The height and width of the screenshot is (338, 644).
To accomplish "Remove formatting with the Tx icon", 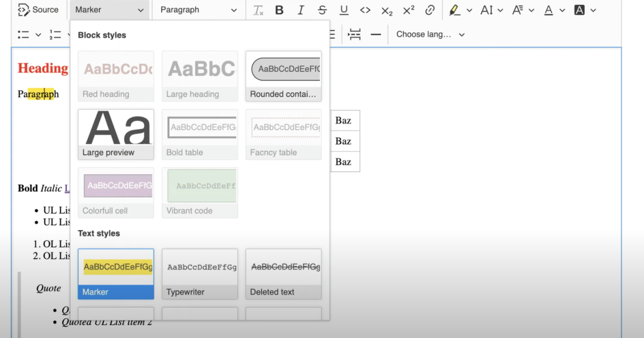I will (258, 10).
